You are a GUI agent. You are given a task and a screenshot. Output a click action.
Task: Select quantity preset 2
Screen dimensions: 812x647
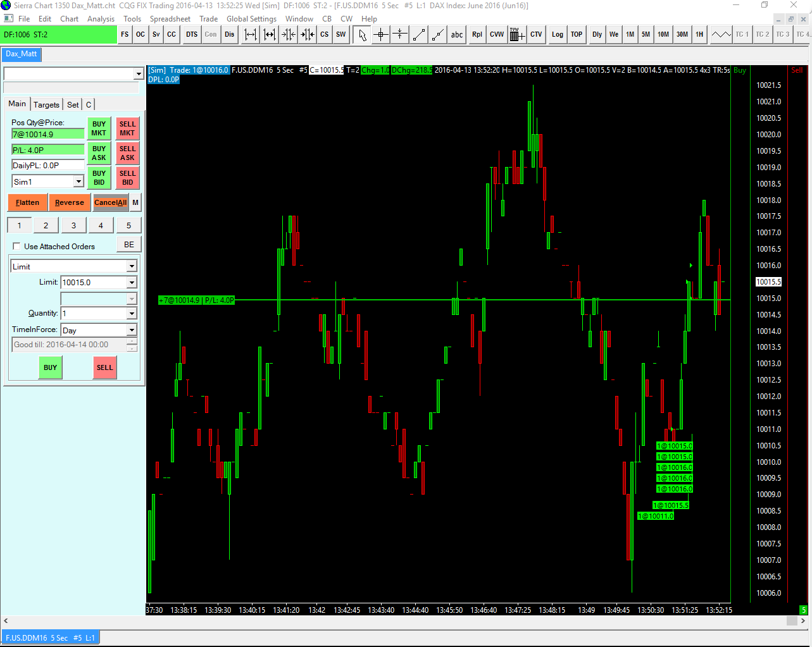click(x=46, y=225)
